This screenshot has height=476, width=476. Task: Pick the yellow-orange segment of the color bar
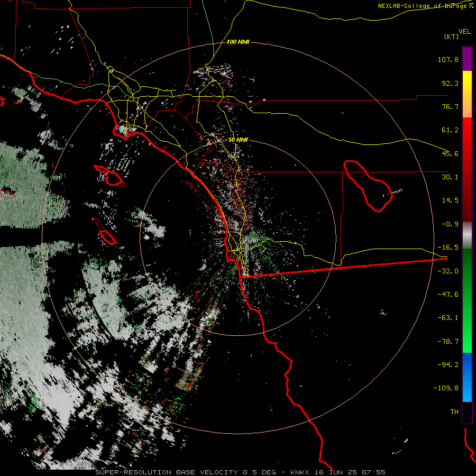pyautogui.click(x=467, y=94)
